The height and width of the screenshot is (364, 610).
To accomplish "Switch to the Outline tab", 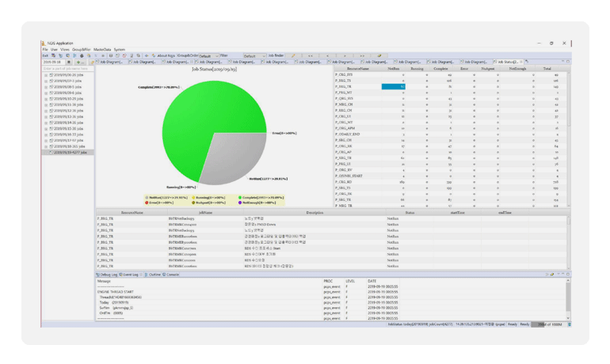I will pos(152,275).
